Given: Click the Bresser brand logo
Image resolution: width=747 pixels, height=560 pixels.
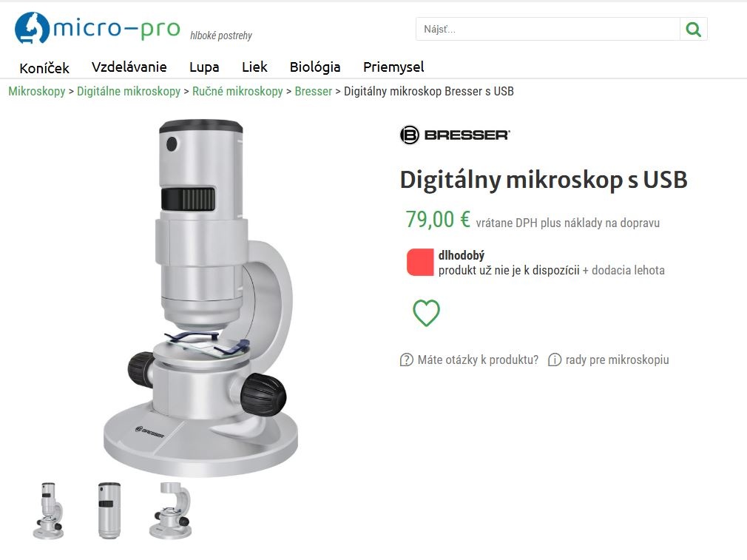Looking at the screenshot, I should 455,135.
